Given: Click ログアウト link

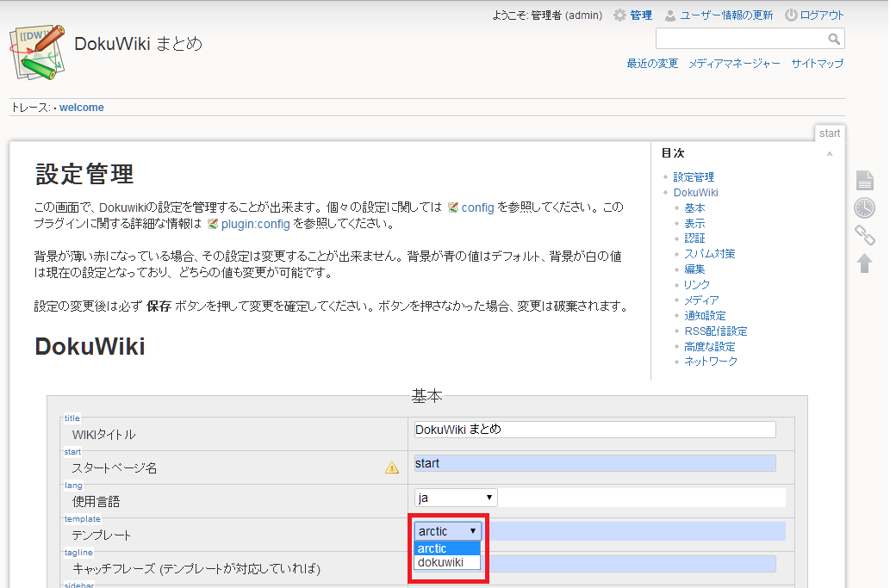Looking at the screenshot, I should click(x=822, y=15).
